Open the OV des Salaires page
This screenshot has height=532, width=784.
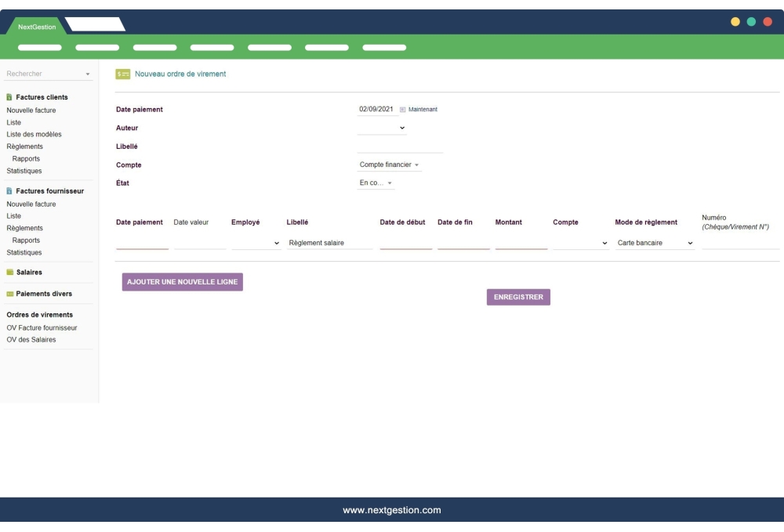coord(30,340)
